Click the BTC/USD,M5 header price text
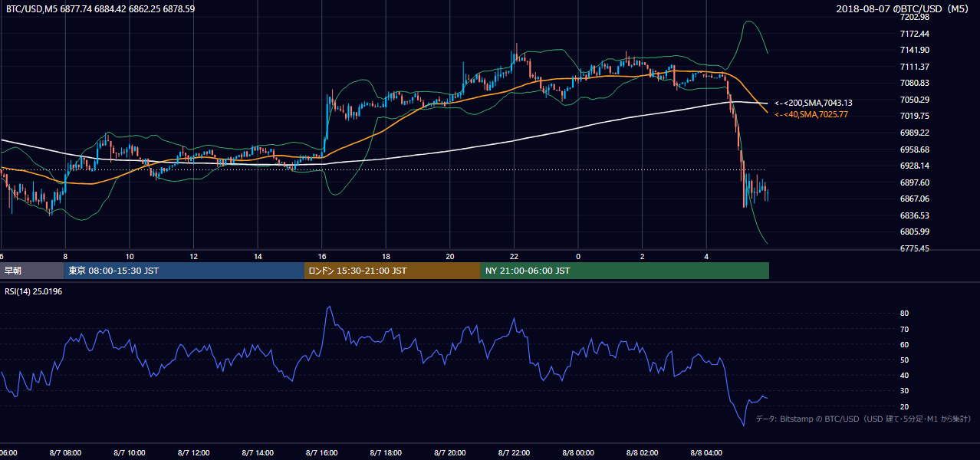Screen dimensions: 980x460 click(x=100, y=8)
